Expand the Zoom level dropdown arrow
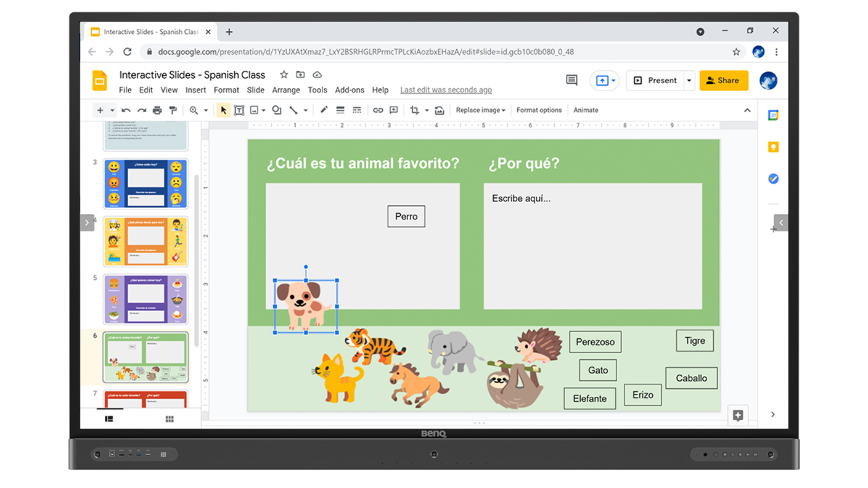 (205, 110)
